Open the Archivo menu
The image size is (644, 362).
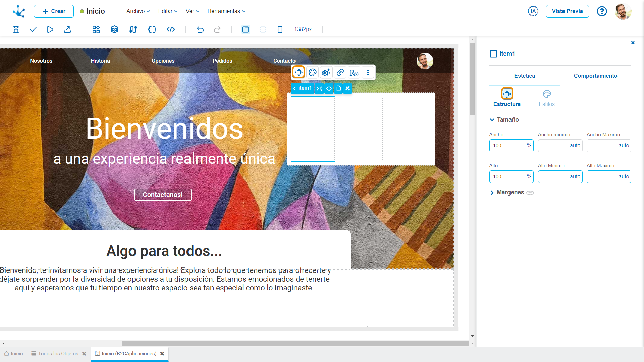pyautogui.click(x=138, y=11)
